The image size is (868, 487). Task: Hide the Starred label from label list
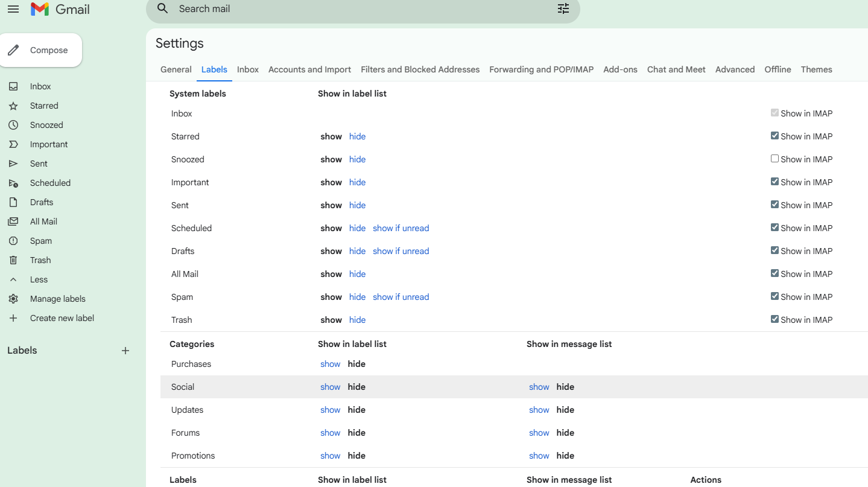coord(357,136)
